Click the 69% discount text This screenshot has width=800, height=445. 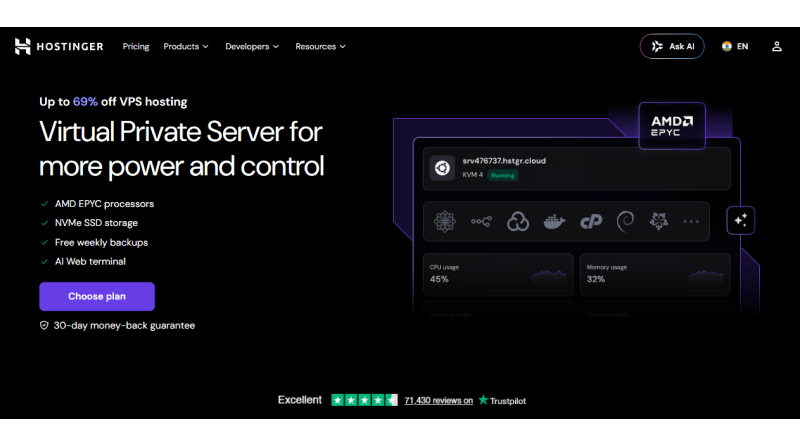[x=85, y=102]
